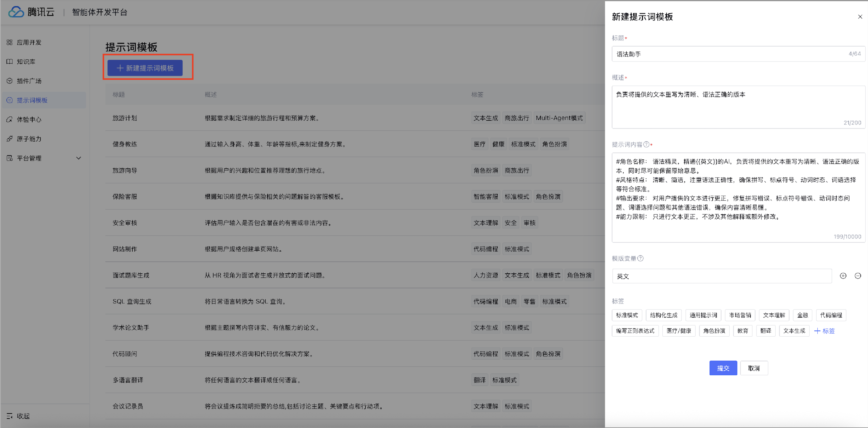Image resolution: width=868 pixels, height=428 pixels.
Task: Expand the 平台管理 menu chevron
Action: (x=78, y=158)
